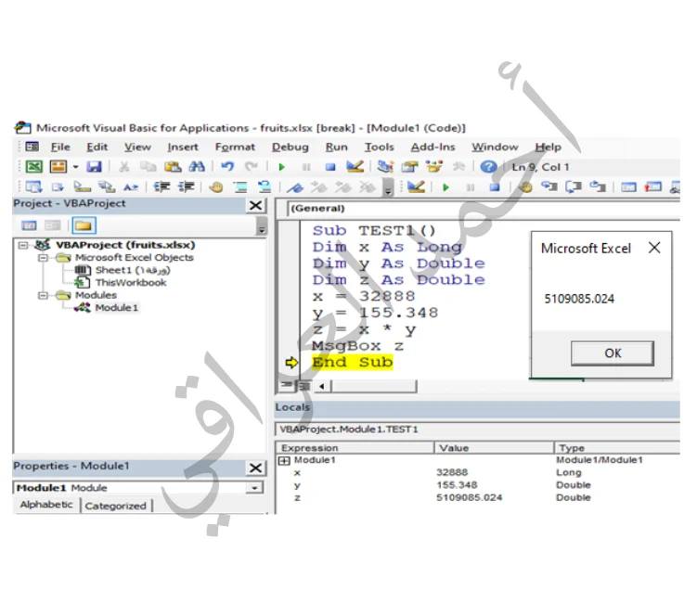Click the Comment Block icon

(x=240, y=187)
